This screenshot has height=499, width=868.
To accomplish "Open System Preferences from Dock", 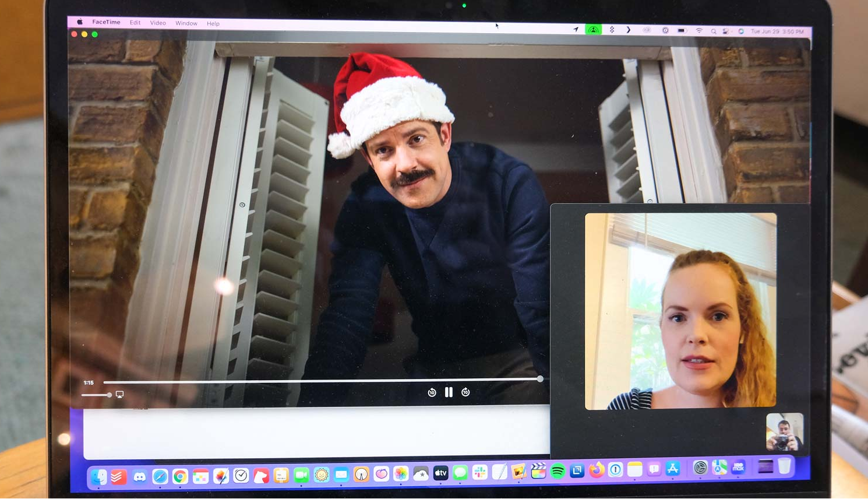I will pos(700,468).
